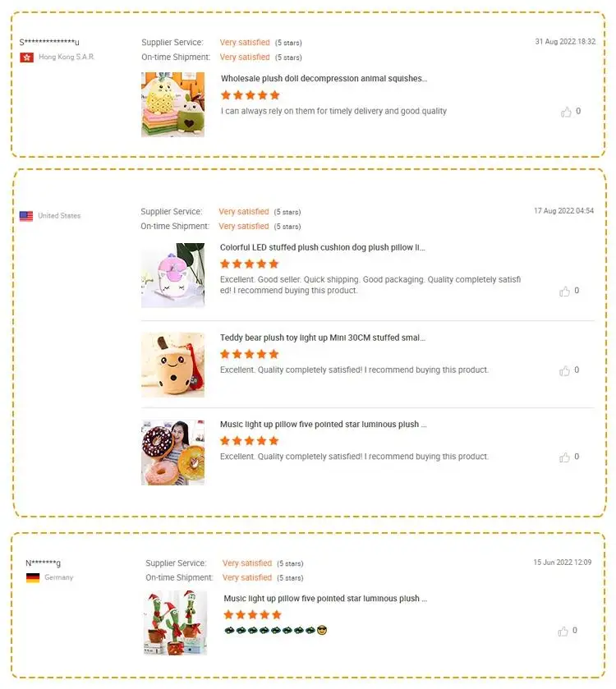
Task: Click the Germany flag icon
Action: coord(33,578)
